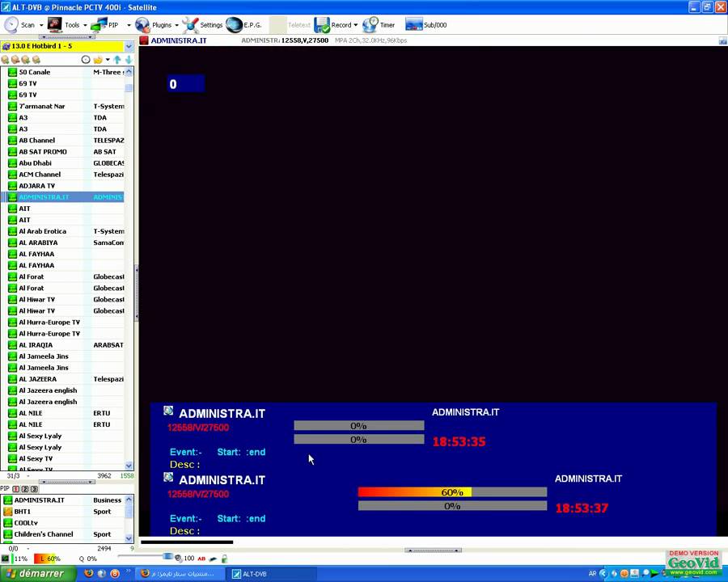Image resolution: width=728 pixels, height=582 pixels.
Task: Open the satellite selector 13.0 E Hotbird
Action: coord(67,46)
